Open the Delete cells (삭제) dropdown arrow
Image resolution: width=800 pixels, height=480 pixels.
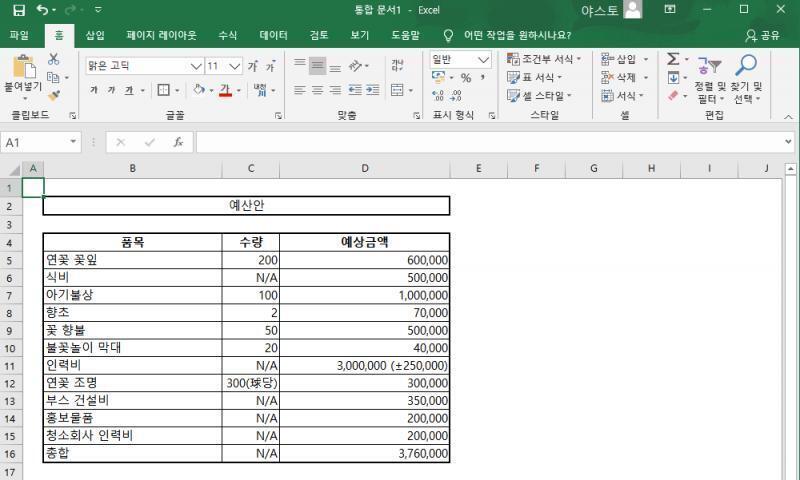click(x=645, y=78)
